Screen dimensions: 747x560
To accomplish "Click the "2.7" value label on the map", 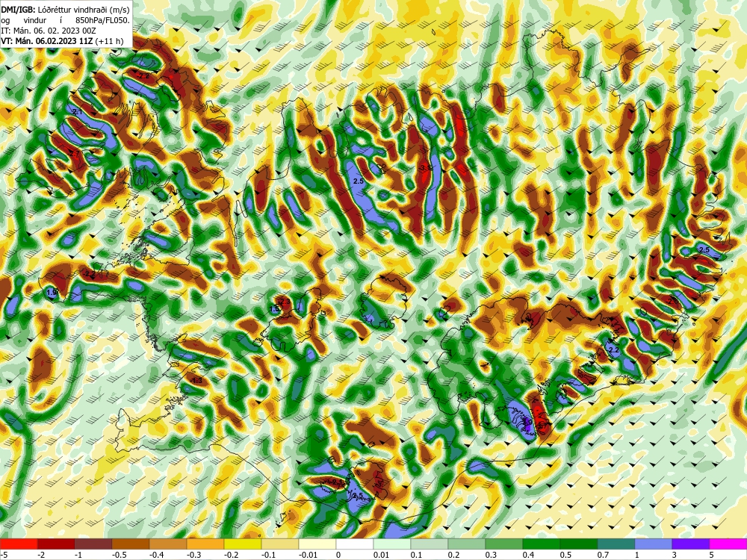I will (x=74, y=153).
